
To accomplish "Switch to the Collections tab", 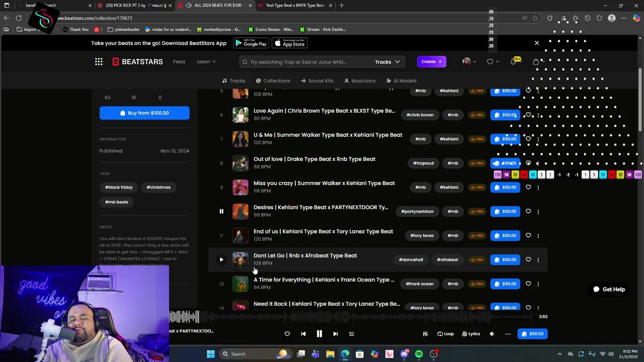I will click(273, 80).
